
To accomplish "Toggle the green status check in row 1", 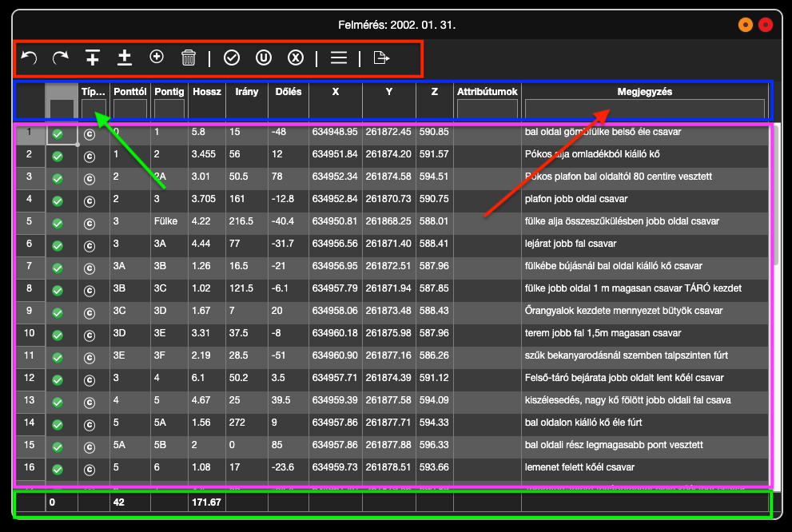I will [x=58, y=135].
